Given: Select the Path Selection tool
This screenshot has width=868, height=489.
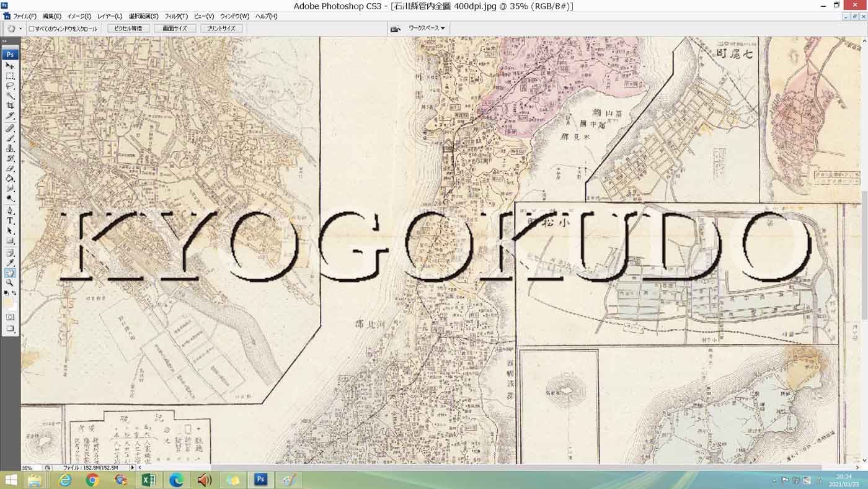Looking at the screenshot, I should click(10, 230).
